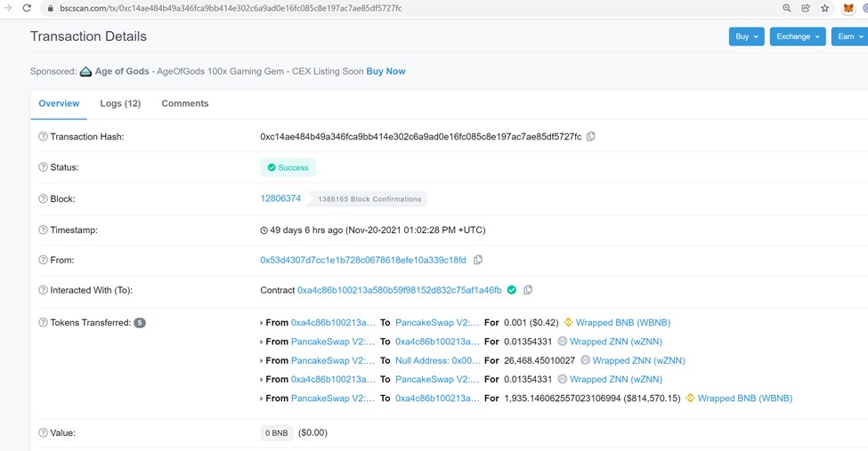Help icon beside Transaction Hash label
The height and width of the screenshot is (451, 868).
[x=44, y=137]
